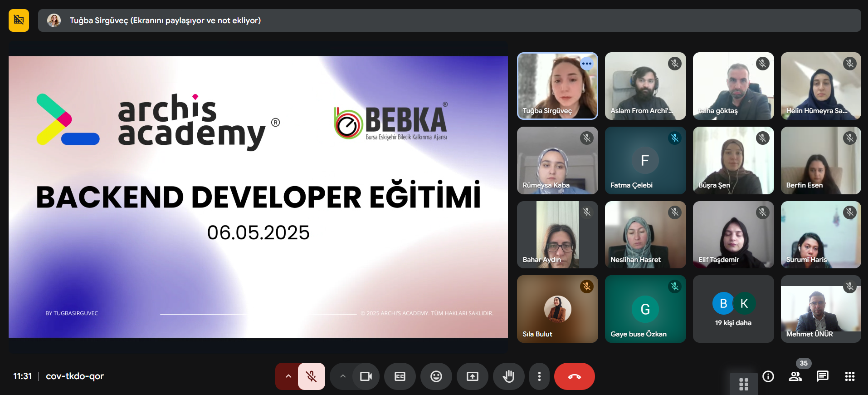Open meeting details info icon
Image resolution: width=868 pixels, height=395 pixels.
[768, 376]
